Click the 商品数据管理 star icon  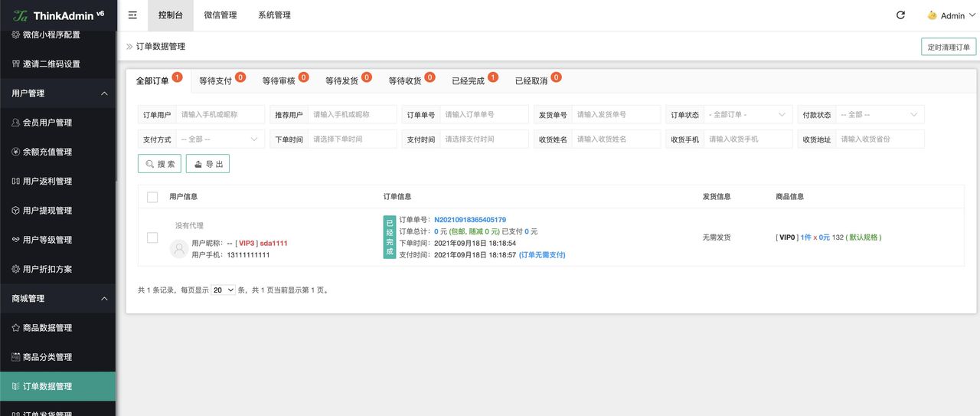(x=16, y=327)
